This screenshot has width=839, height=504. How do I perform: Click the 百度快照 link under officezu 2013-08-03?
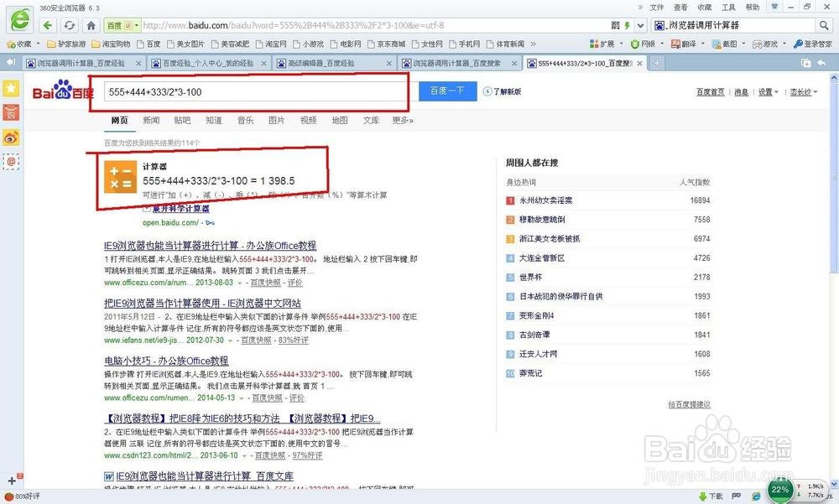coord(265,283)
